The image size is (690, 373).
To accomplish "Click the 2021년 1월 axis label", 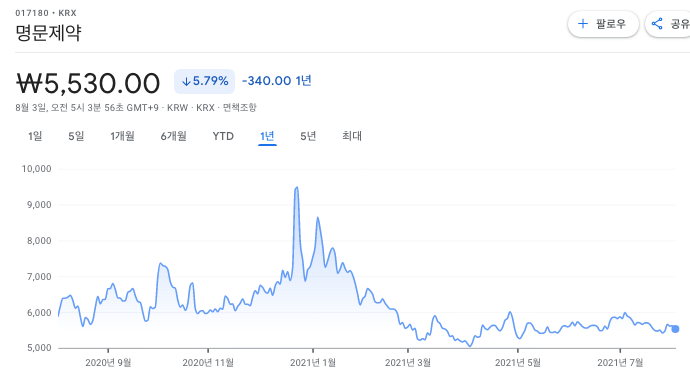I will (313, 363).
